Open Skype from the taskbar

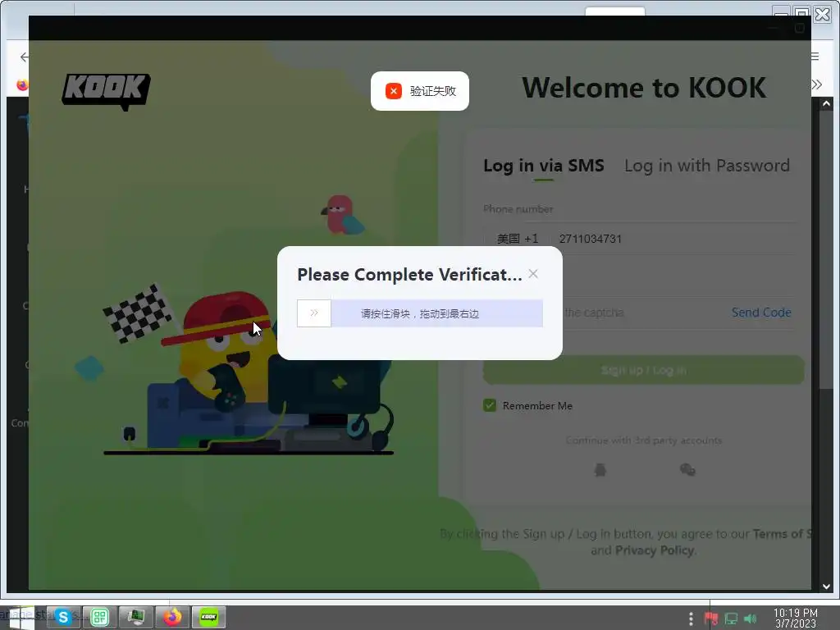pos(63,617)
